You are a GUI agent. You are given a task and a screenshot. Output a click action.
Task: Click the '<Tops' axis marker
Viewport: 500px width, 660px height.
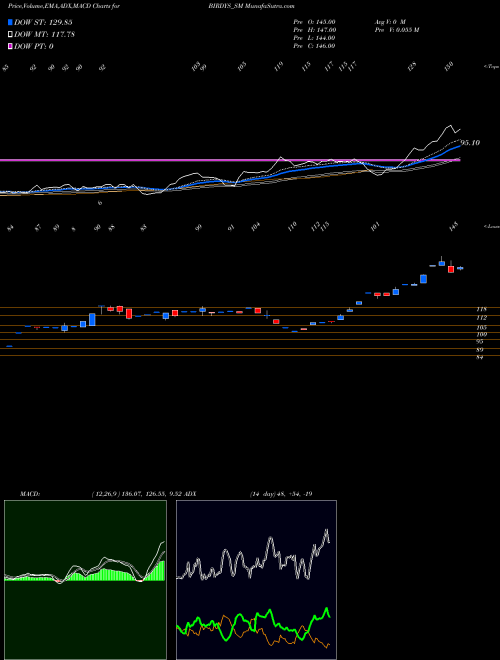coord(492,67)
